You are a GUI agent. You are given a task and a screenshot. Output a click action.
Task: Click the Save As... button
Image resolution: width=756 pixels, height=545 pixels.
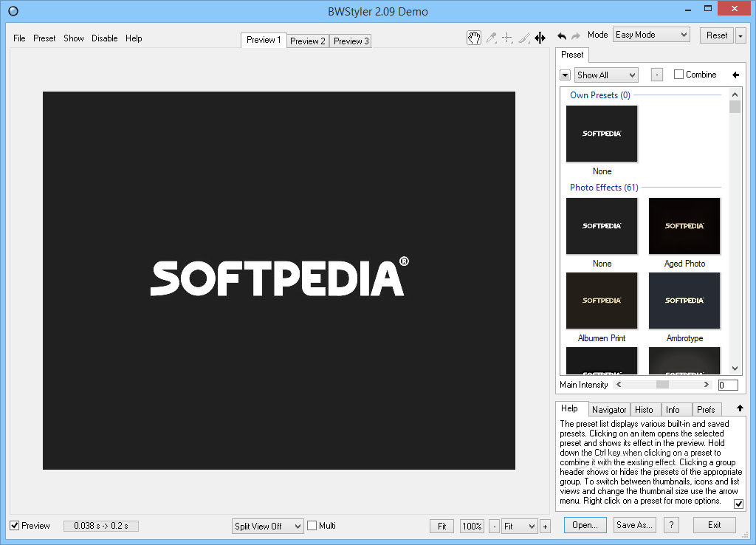(634, 525)
